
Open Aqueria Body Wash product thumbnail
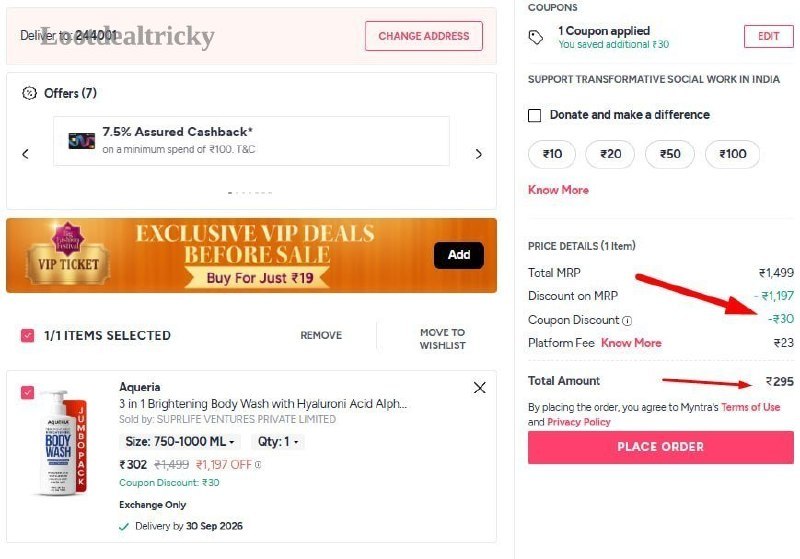tap(62, 443)
